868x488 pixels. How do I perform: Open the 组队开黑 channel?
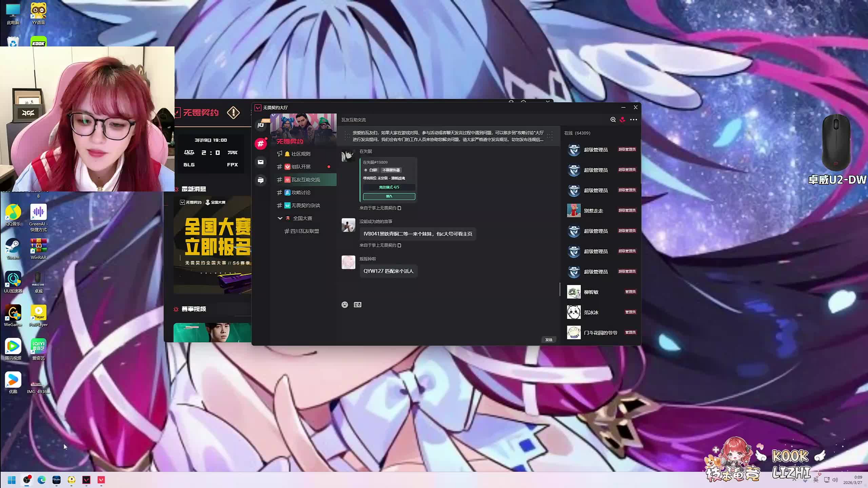(x=300, y=167)
